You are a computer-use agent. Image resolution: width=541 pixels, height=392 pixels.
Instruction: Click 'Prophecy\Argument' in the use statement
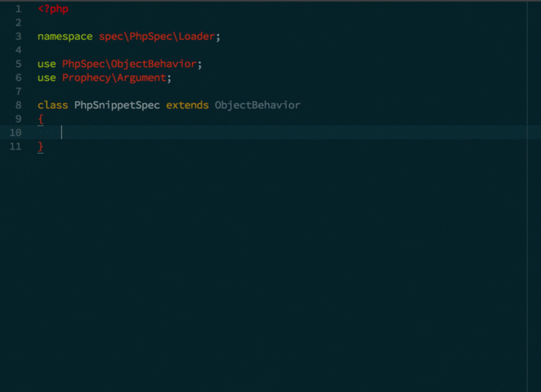coord(114,78)
